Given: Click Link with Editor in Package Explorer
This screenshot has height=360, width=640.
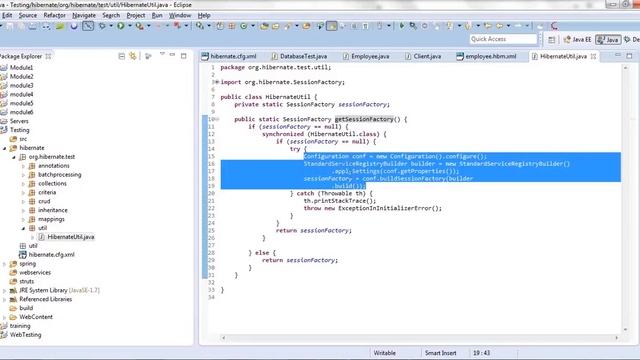Looking at the screenshot, I should 133,56.
